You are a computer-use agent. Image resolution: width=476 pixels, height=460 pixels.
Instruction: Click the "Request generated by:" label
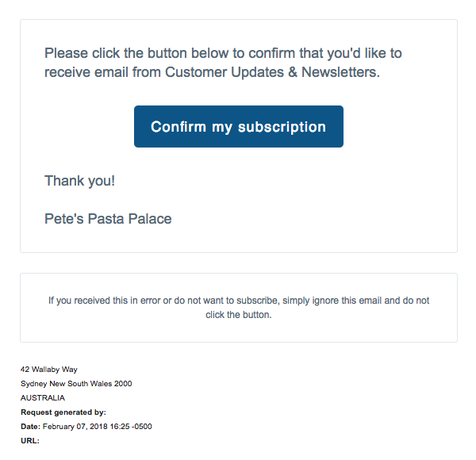click(x=63, y=412)
